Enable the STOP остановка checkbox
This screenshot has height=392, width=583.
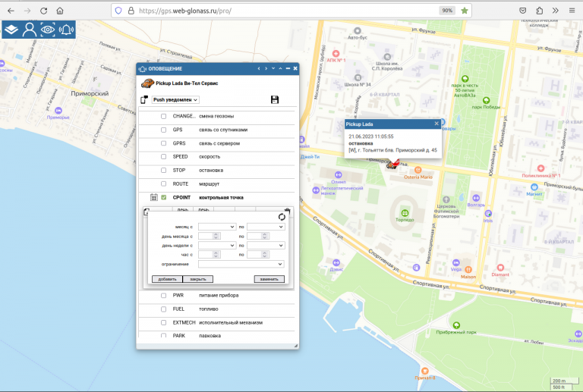coord(164,171)
